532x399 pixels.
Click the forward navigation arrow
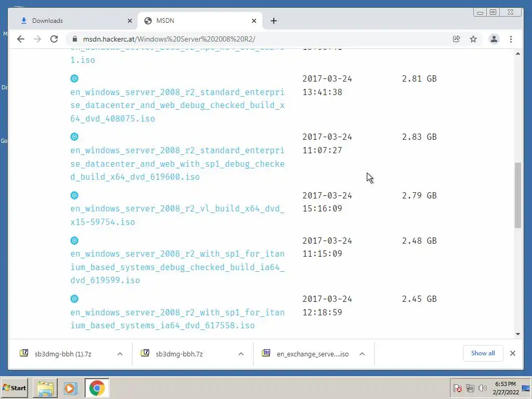tap(37, 39)
